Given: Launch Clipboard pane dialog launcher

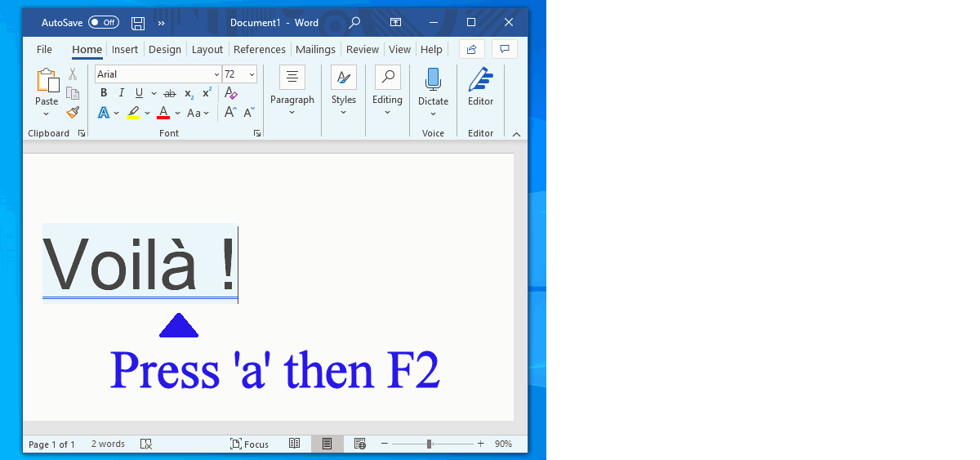Looking at the screenshot, I should pos(81,133).
